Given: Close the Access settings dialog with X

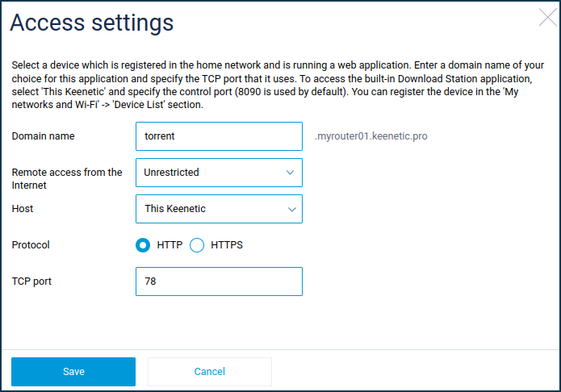Looking at the screenshot, I should (x=548, y=18).
